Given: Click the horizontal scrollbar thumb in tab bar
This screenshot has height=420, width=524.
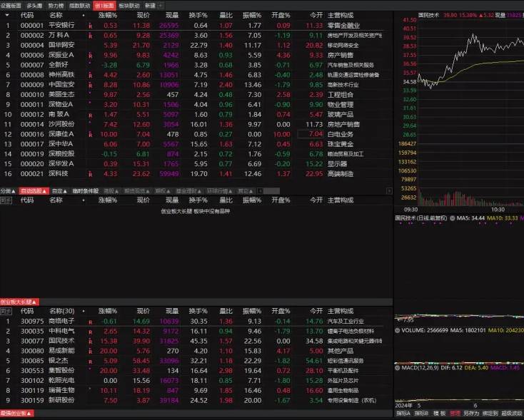Looking at the screenshot, I should tap(271, 191).
